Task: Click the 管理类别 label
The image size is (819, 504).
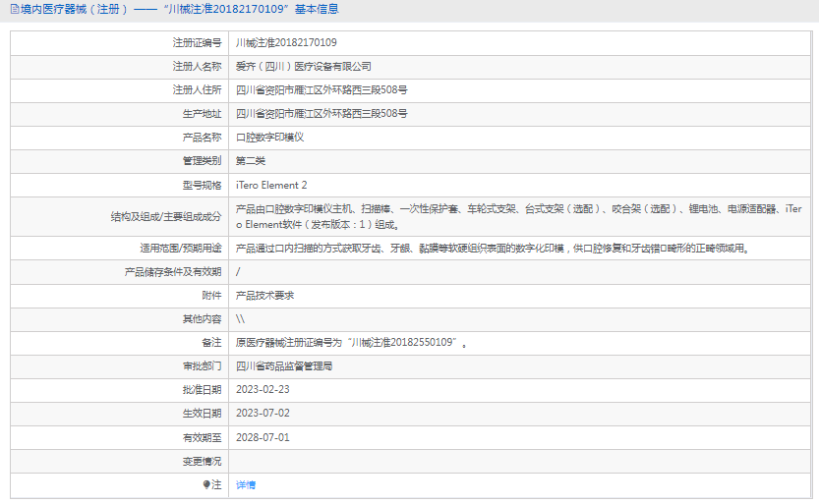Action: [x=202, y=161]
